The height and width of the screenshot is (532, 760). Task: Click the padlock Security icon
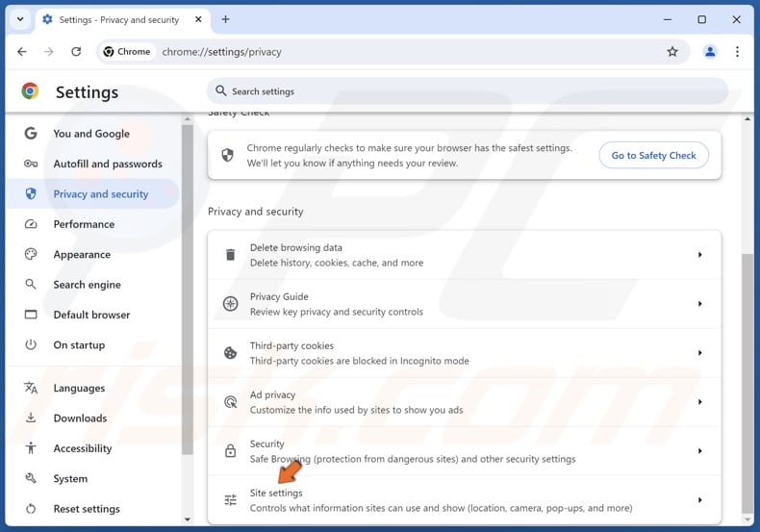click(x=230, y=450)
